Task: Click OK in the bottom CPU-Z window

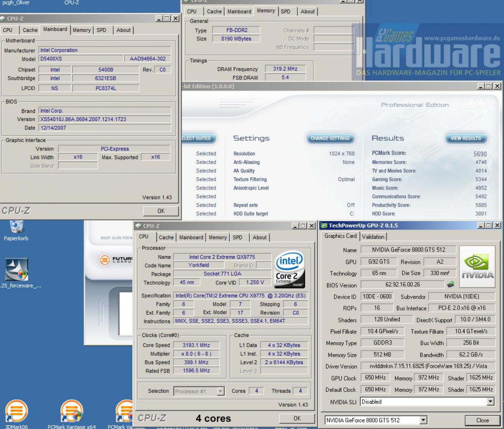Action: click(297, 418)
